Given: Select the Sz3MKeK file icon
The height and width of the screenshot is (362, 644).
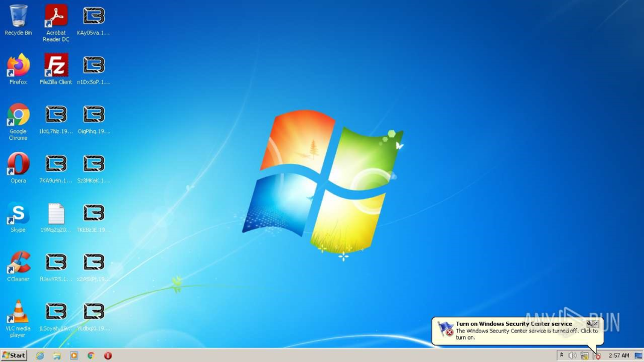Looking at the screenshot, I should pyautogui.click(x=93, y=168).
